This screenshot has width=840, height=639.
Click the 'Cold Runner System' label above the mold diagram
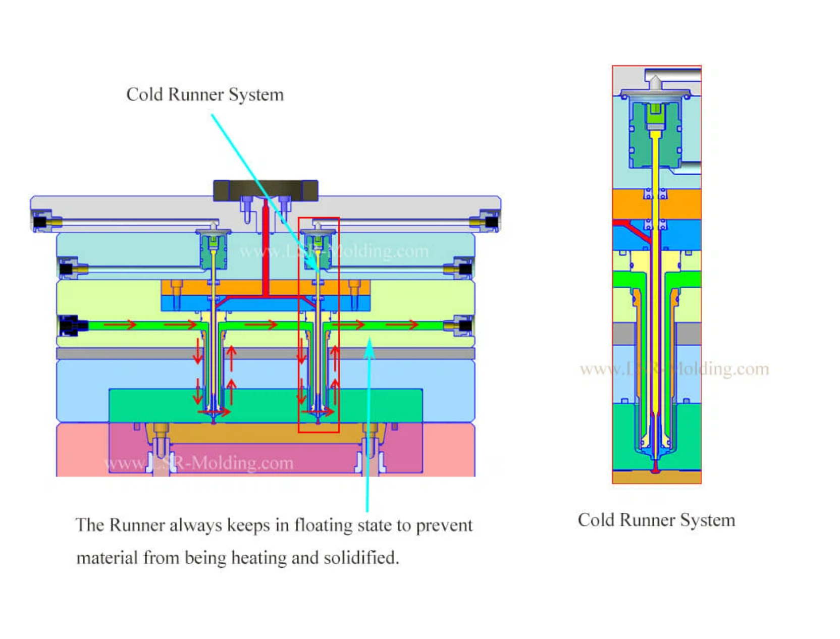click(x=205, y=95)
